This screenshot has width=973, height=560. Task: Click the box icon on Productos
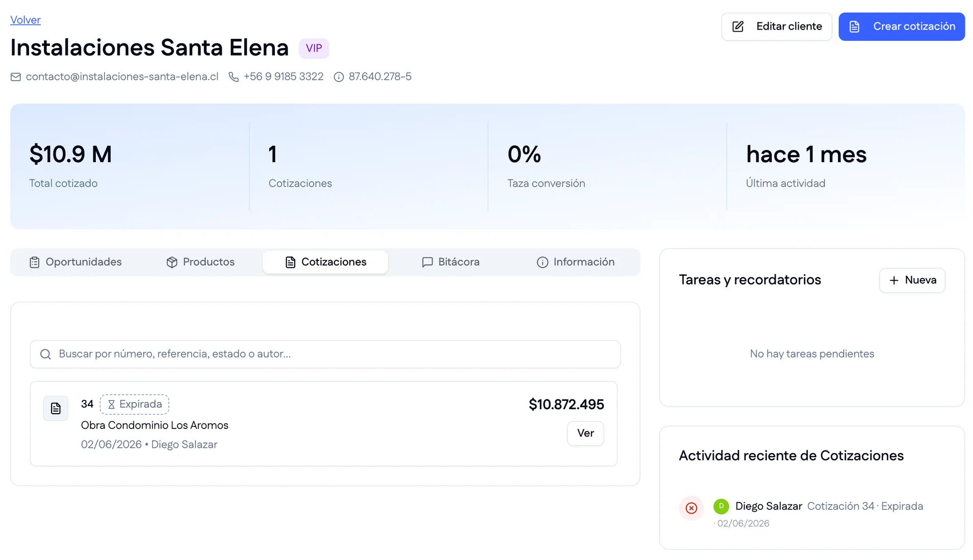pyautogui.click(x=172, y=262)
